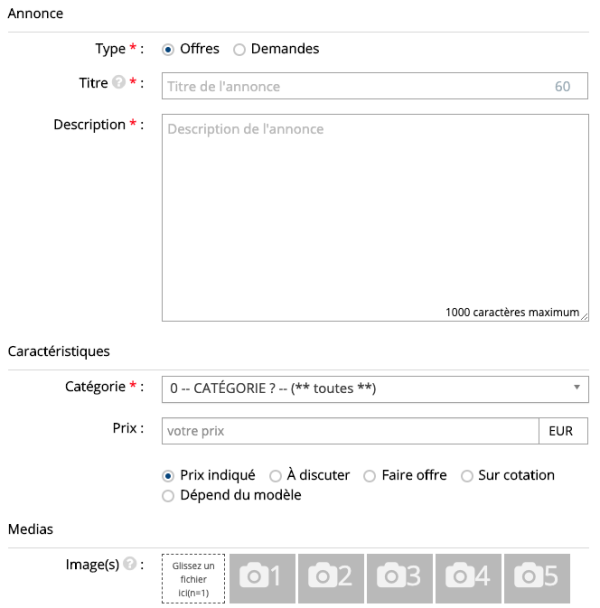
Task: Select the Offres radio button
Action: click(168, 49)
